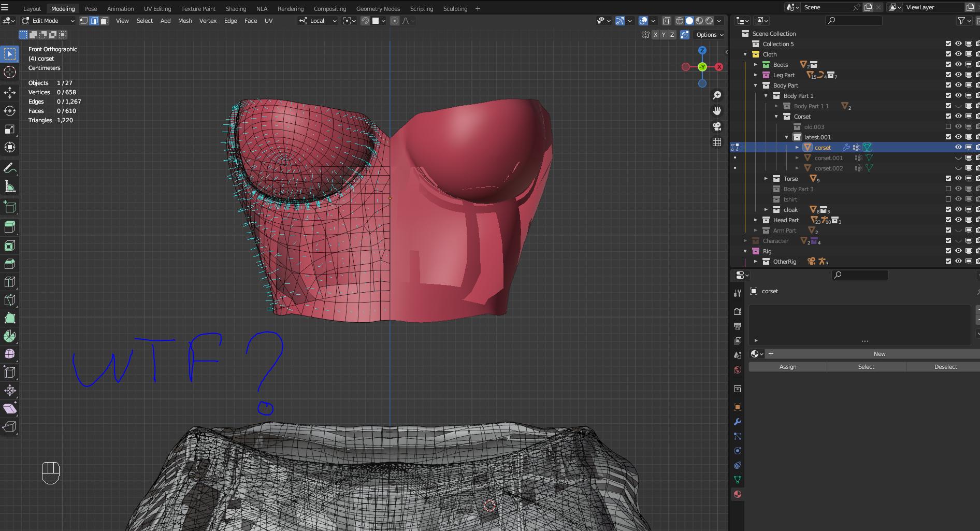Click the outliner search field
This screenshot has height=531, width=980.
coord(854,21)
